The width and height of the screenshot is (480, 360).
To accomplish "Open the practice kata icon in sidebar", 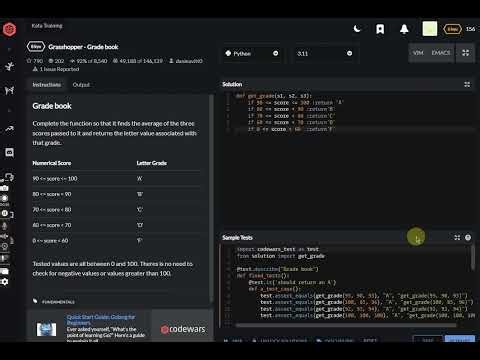I will (9, 90).
